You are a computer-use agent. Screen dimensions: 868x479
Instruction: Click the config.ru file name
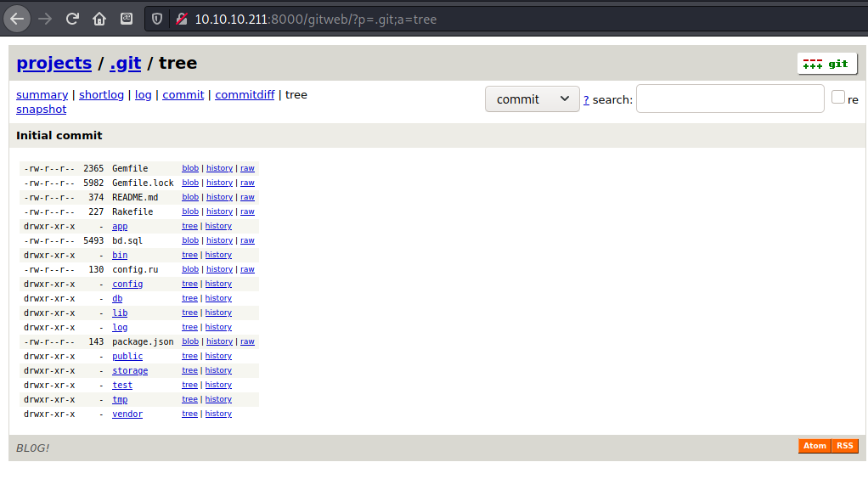135,270
